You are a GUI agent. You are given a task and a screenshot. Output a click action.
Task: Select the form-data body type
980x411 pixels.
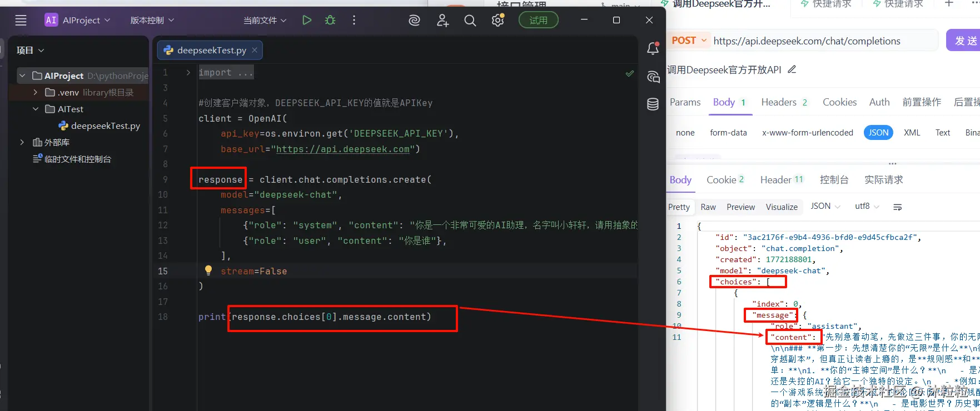click(x=728, y=133)
